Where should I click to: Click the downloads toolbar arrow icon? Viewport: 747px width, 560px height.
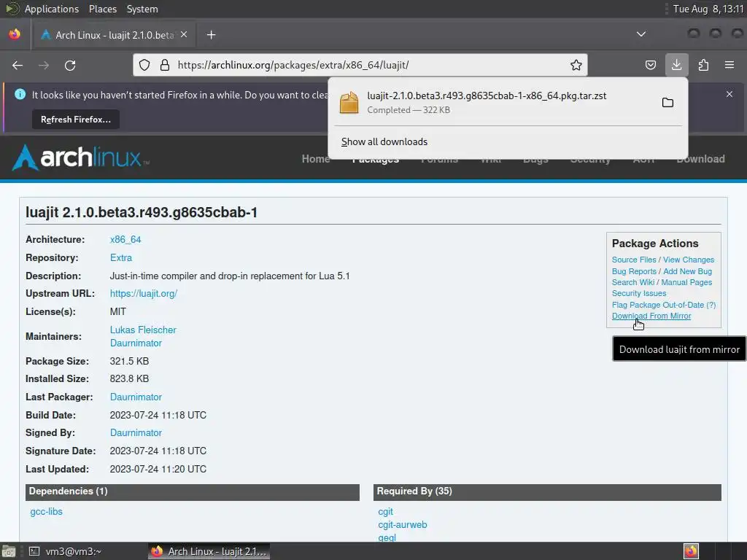pyautogui.click(x=676, y=65)
